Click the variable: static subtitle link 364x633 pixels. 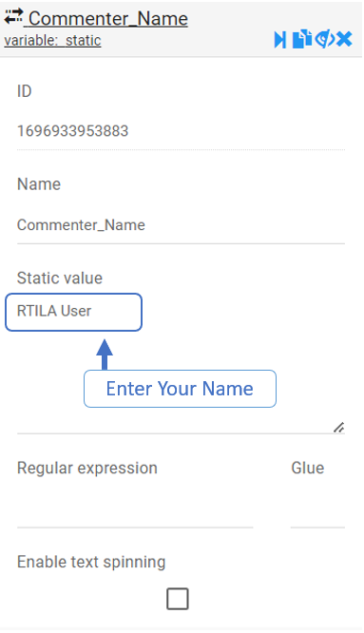click(x=52, y=40)
